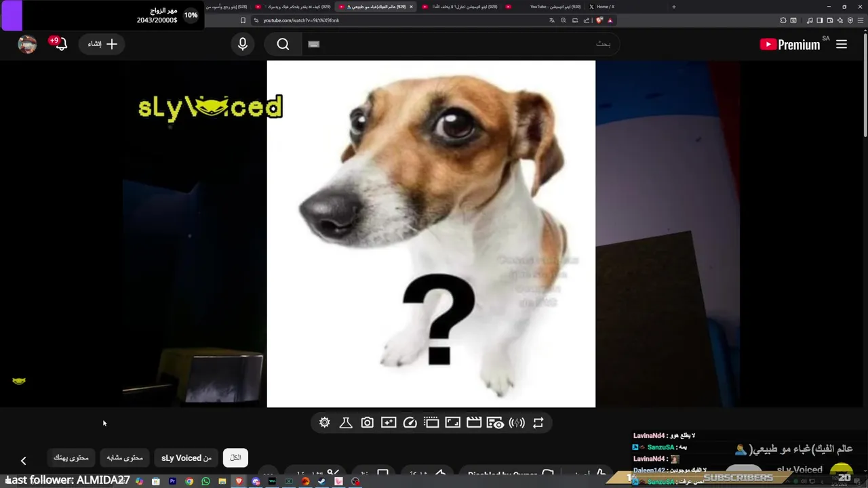Click the lightning broadcast icon
The image size is (868, 488).
[x=517, y=423]
